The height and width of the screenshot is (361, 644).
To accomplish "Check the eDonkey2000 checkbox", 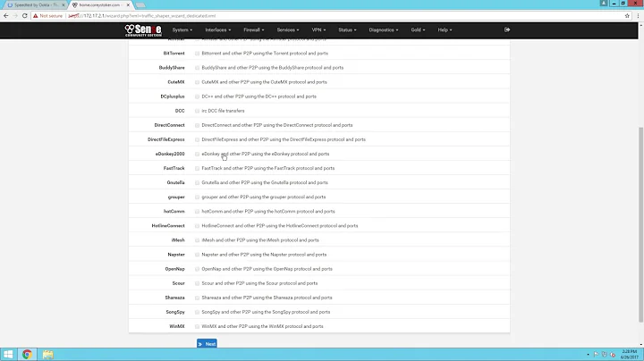I will pos(197,154).
